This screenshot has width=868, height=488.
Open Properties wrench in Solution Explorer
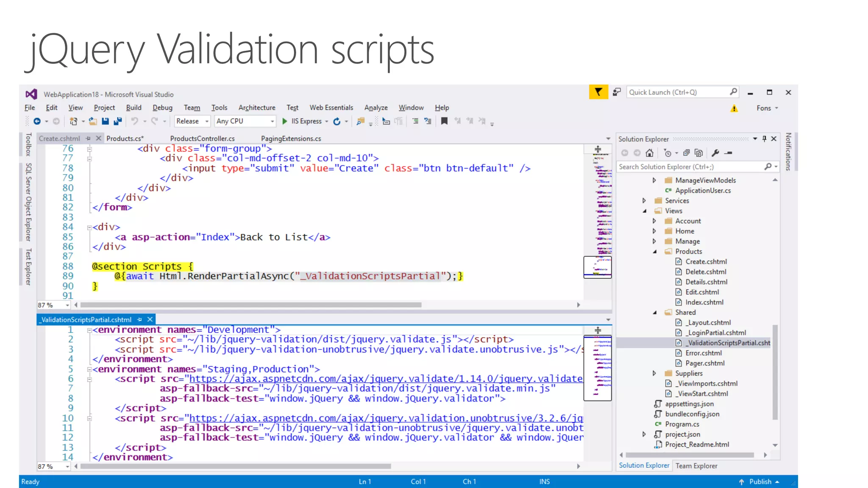(715, 153)
